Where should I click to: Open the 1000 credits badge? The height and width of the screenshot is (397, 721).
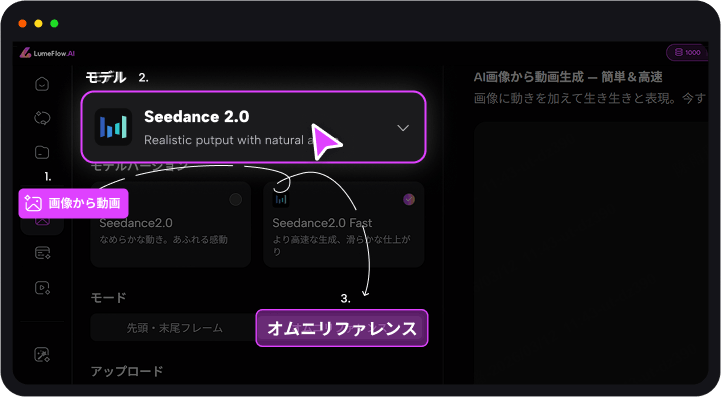tap(687, 52)
